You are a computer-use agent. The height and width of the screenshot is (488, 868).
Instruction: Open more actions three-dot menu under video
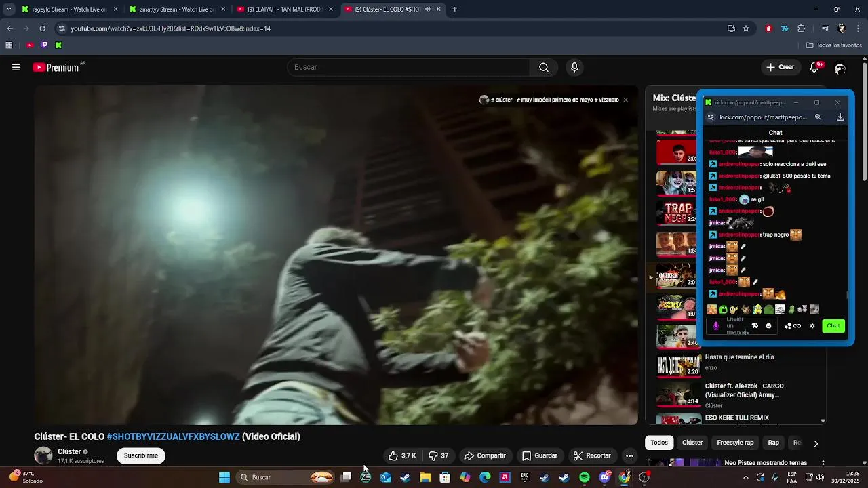[x=630, y=455]
